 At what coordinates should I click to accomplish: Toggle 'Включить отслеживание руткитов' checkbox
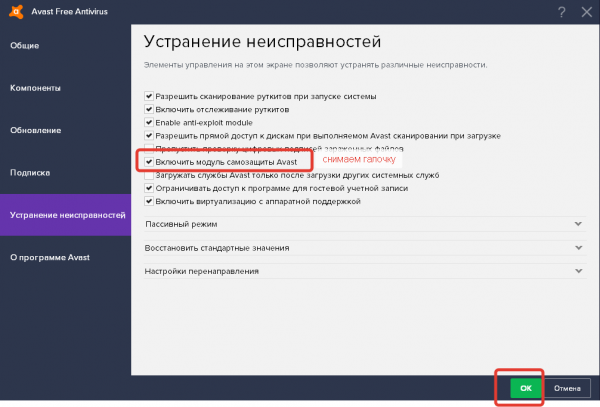pyautogui.click(x=149, y=109)
